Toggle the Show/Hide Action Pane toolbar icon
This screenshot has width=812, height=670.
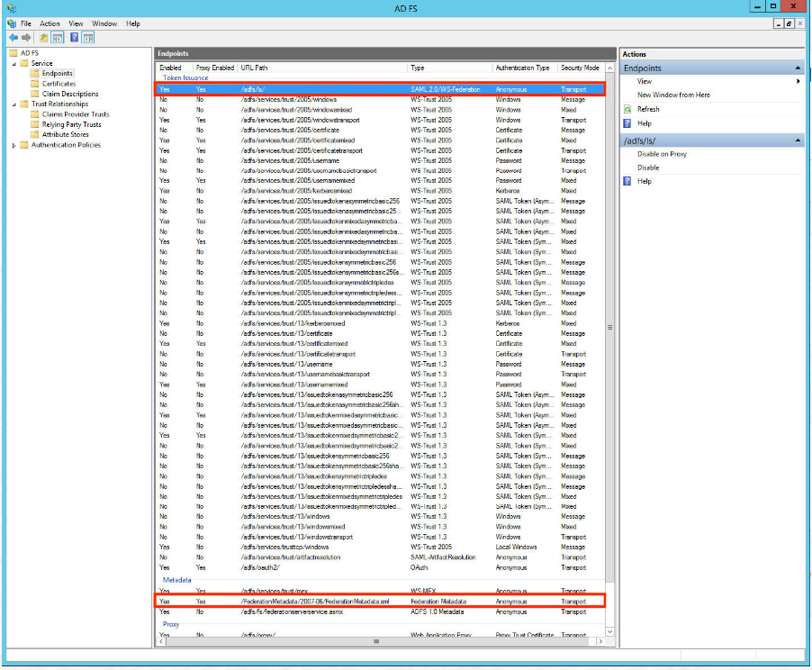[88, 37]
